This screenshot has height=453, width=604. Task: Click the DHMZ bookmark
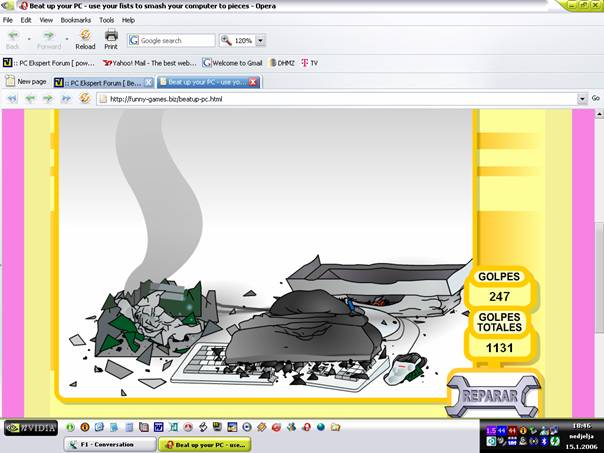tap(282, 62)
